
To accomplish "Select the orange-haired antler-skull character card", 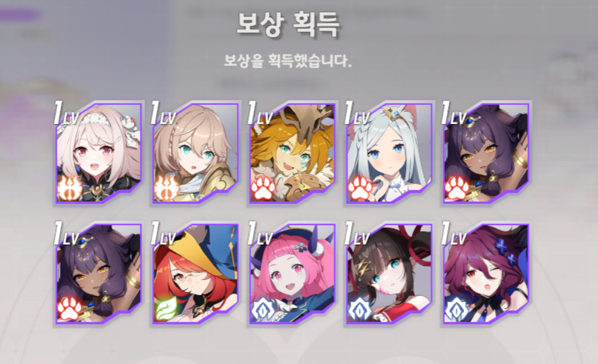I will (x=293, y=153).
